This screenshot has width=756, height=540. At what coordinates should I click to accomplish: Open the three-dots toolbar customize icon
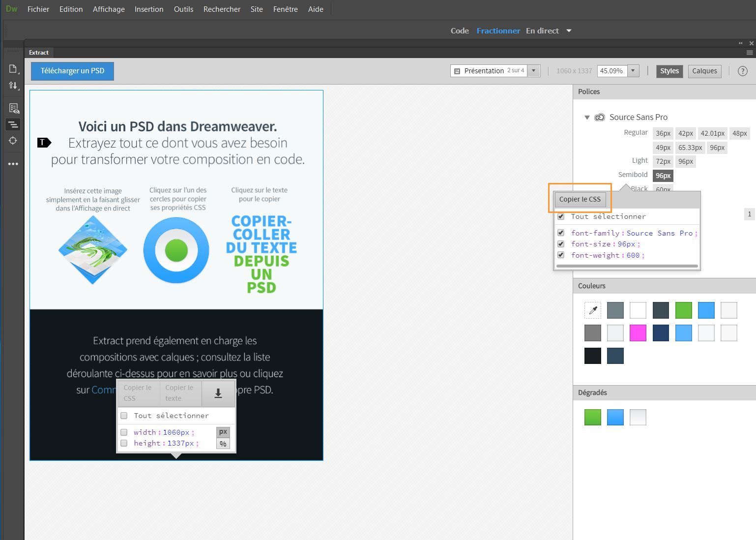pos(13,164)
